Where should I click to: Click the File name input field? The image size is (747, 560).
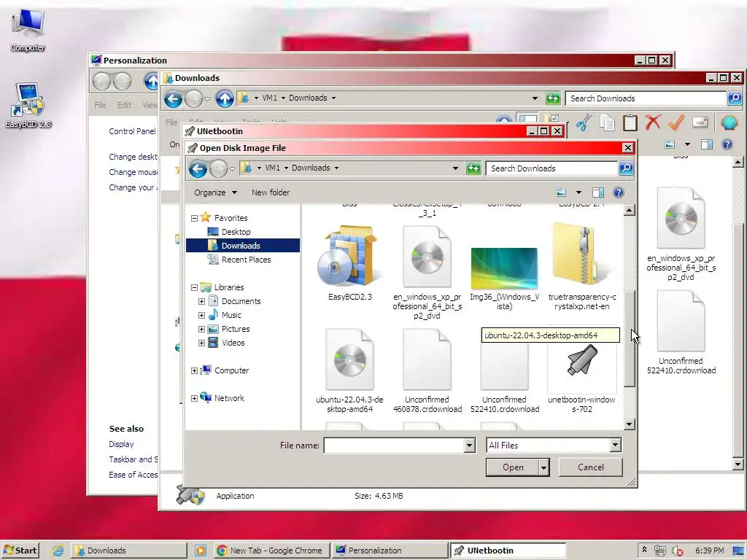tap(395, 446)
